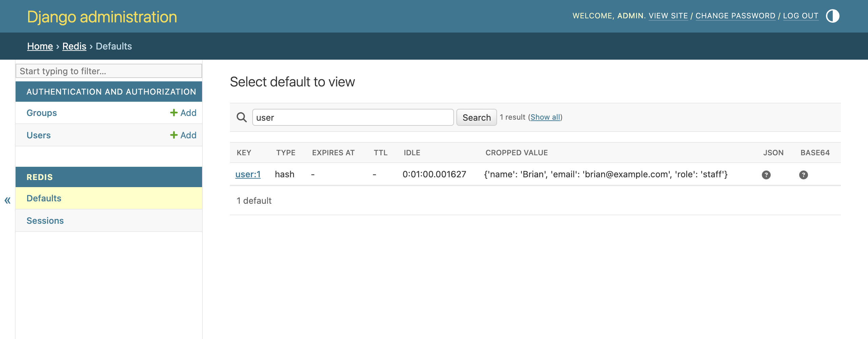Image resolution: width=868 pixels, height=339 pixels.
Task: Click the magnifier icon beside search box
Action: (242, 117)
